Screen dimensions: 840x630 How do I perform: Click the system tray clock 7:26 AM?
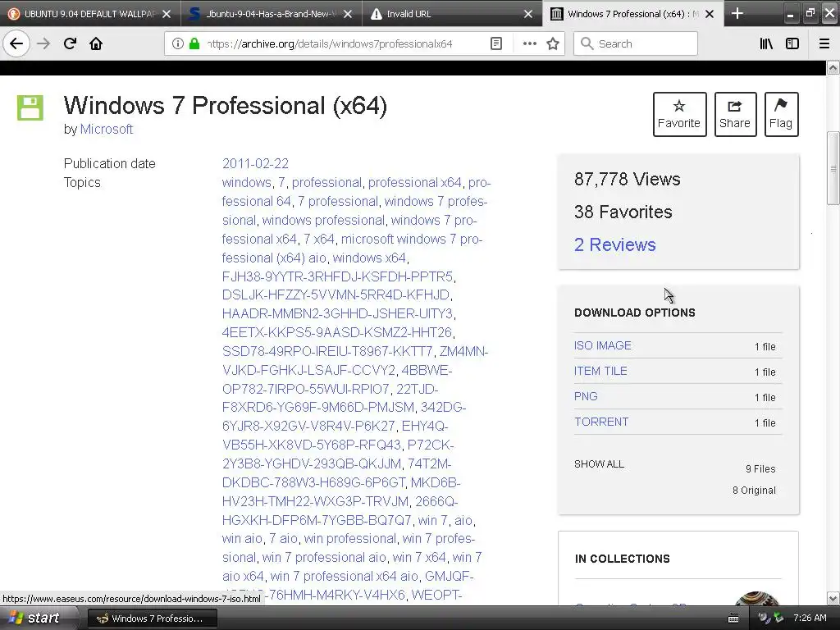tap(810, 618)
